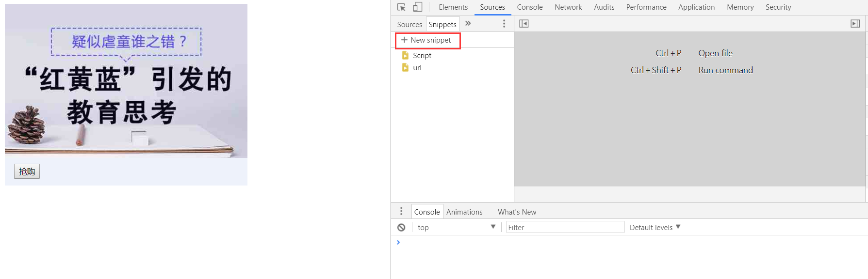868x279 pixels.
Task: Select the Snippets navigator sub-tab
Action: coord(442,24)
